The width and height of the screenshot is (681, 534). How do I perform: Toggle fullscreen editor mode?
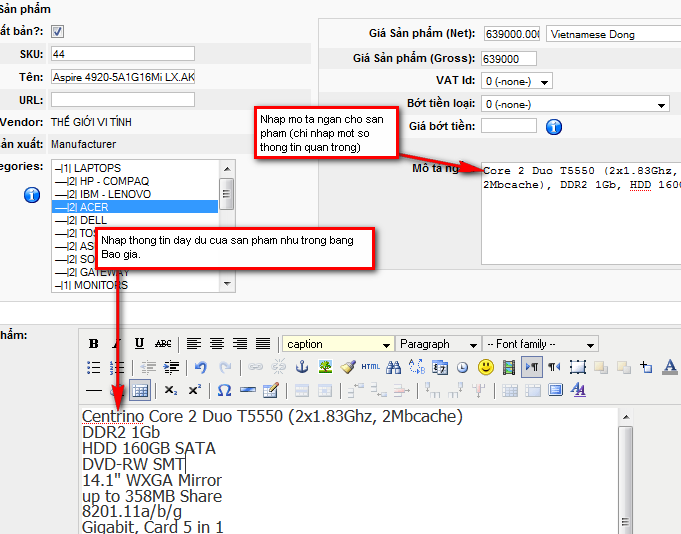point(555,390)
